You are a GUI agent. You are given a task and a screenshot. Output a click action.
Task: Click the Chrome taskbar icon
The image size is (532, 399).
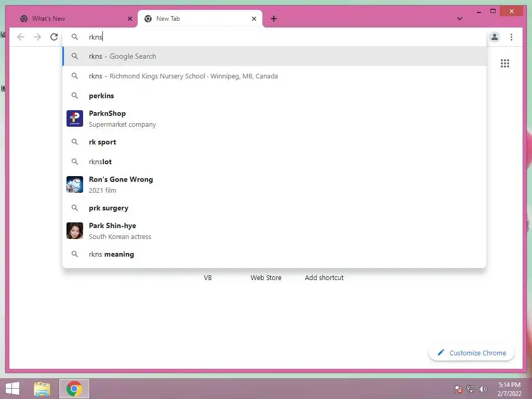pyautogui.click(x=74, y=389)
